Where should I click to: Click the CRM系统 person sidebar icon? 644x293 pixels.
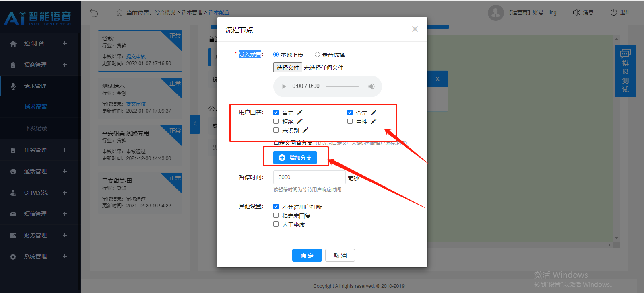[13, 193]
